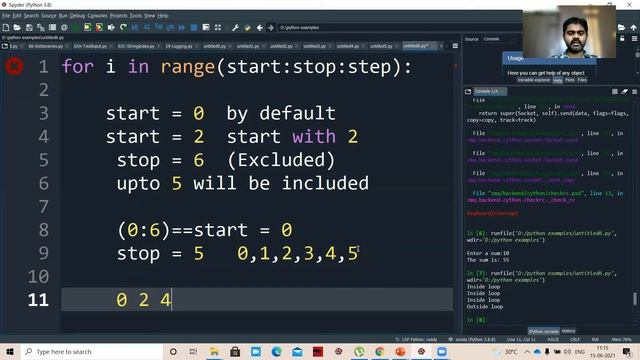Open the Consoles menu

pyautogui.click(x=97, y=16)
